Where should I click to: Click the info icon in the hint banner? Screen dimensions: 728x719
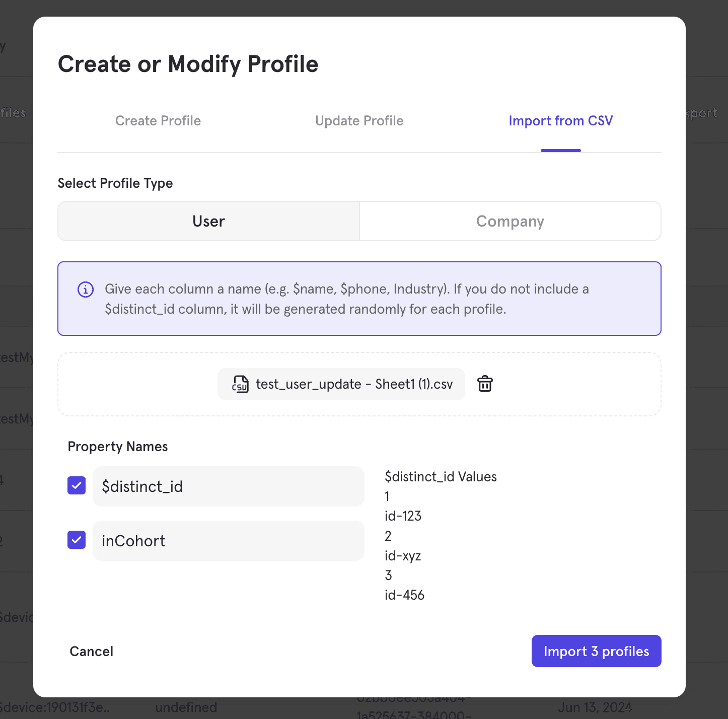click(86, 290)
